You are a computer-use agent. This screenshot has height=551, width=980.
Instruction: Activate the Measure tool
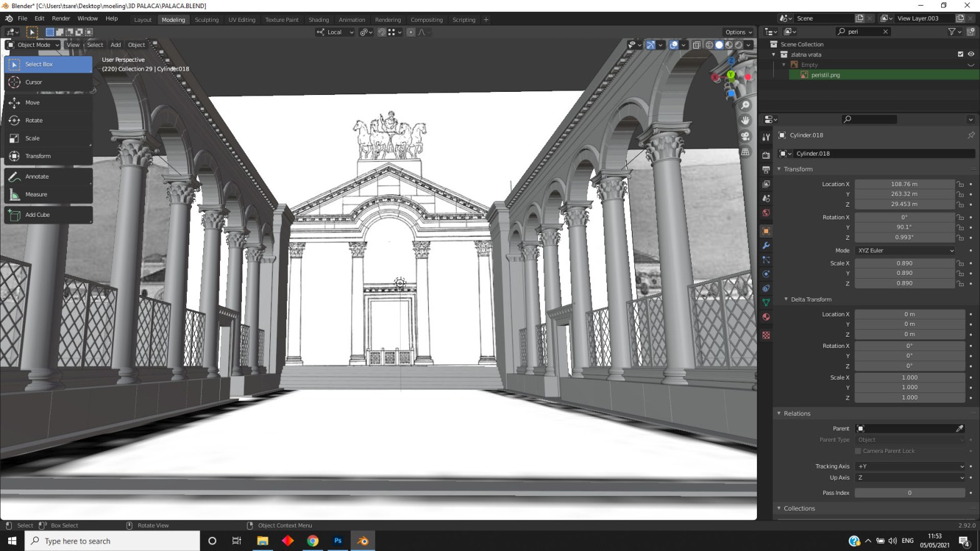click(x=36, y=194)
